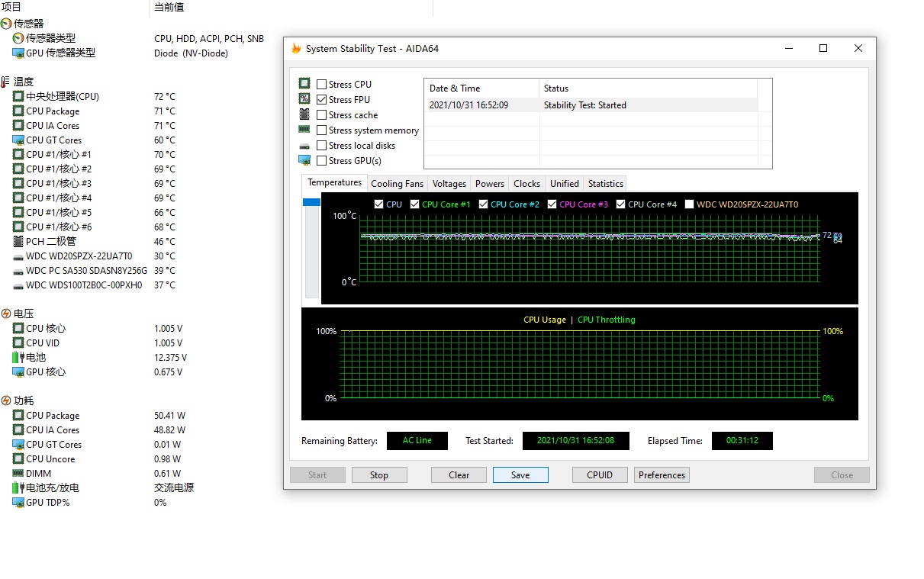Viewport: 924px width, 579px height.
Task: Click the GPU 核心 monitor icon
Action: 18,372
